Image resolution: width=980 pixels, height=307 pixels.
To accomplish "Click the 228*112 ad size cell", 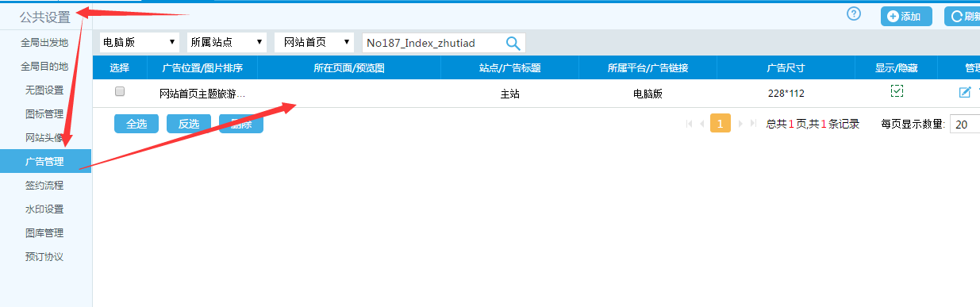I will (x=786, y=94).
